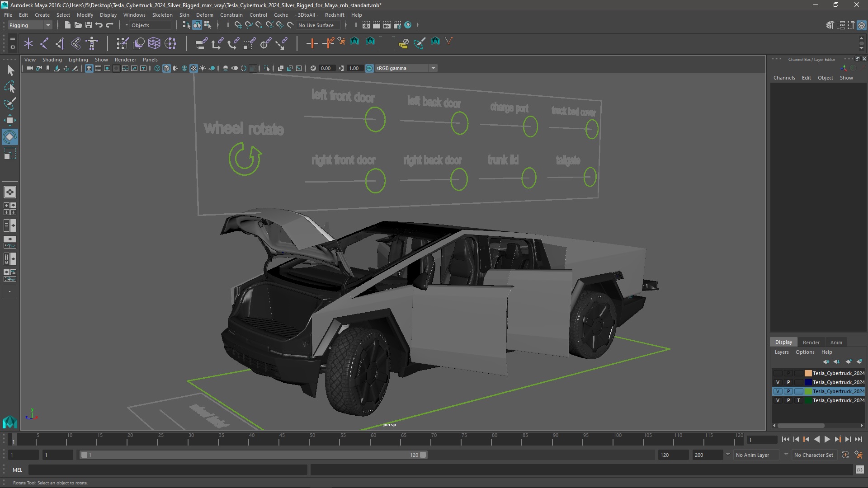Open the Skeleton menu
The width and height of the screenshot is (868, 488).
click(x=162, y=15)
